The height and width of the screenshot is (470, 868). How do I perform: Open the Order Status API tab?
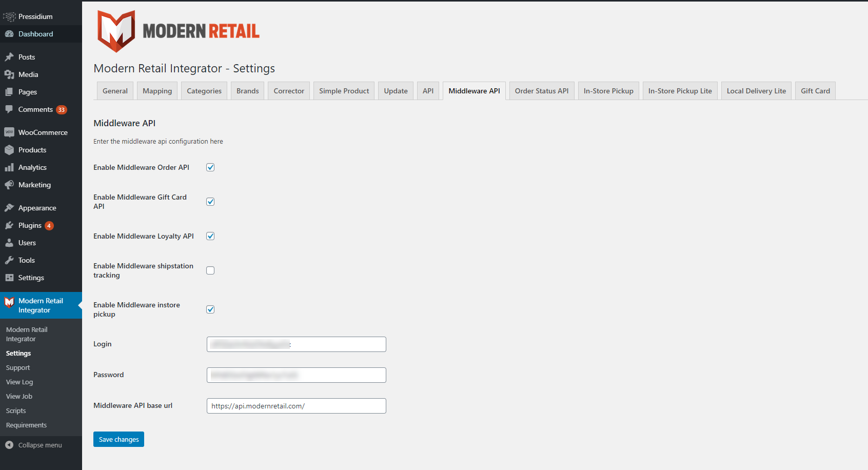[542, 91]
